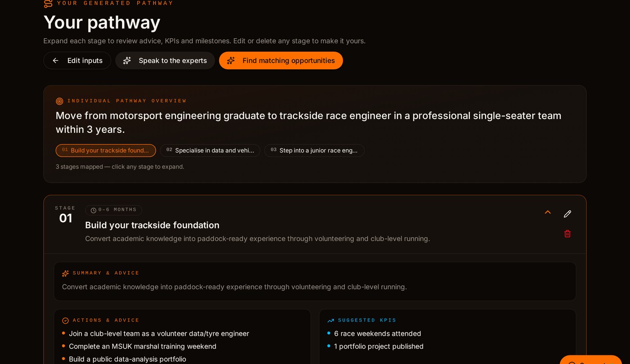Image resolution: width=630 pixels, height=364 pixels.
Task: Click the pathway overview goal statement text
Action: (x=308, y=122)
